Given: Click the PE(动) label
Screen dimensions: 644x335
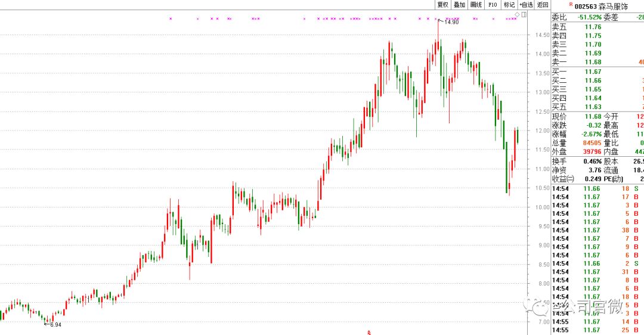Looking at the screenshot, I should tap(613, 179).
